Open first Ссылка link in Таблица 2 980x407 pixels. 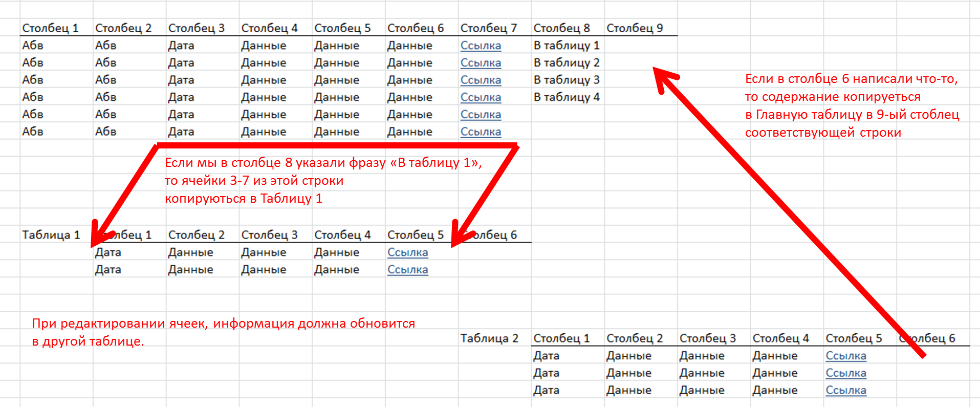(x=846, y=356)
